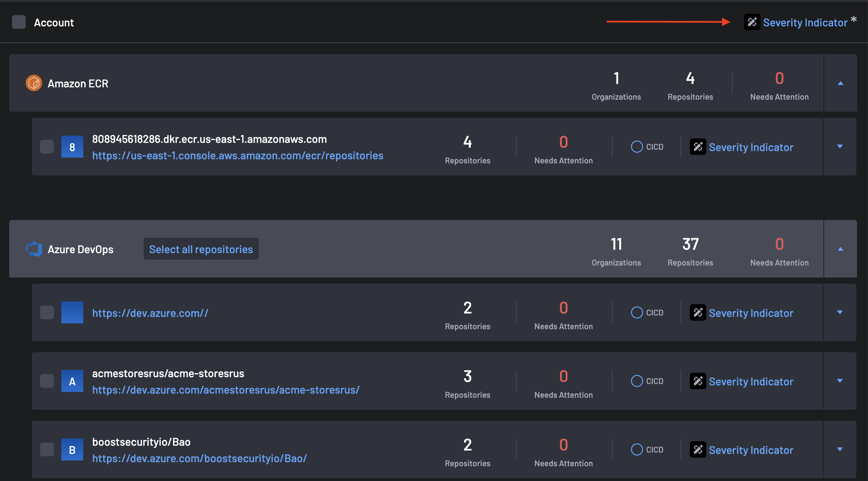Expand details for the dev.azure.com organization row
This screenshot has width=868, height=481.
pos(840,312)
